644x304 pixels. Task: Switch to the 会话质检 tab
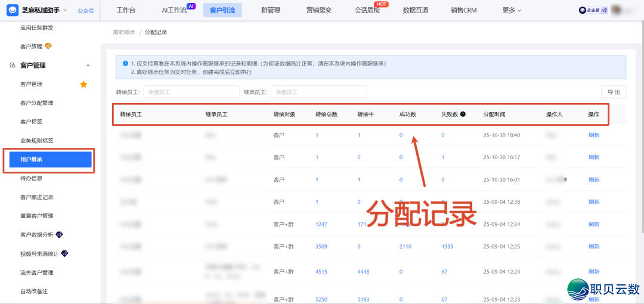[367, 10]
